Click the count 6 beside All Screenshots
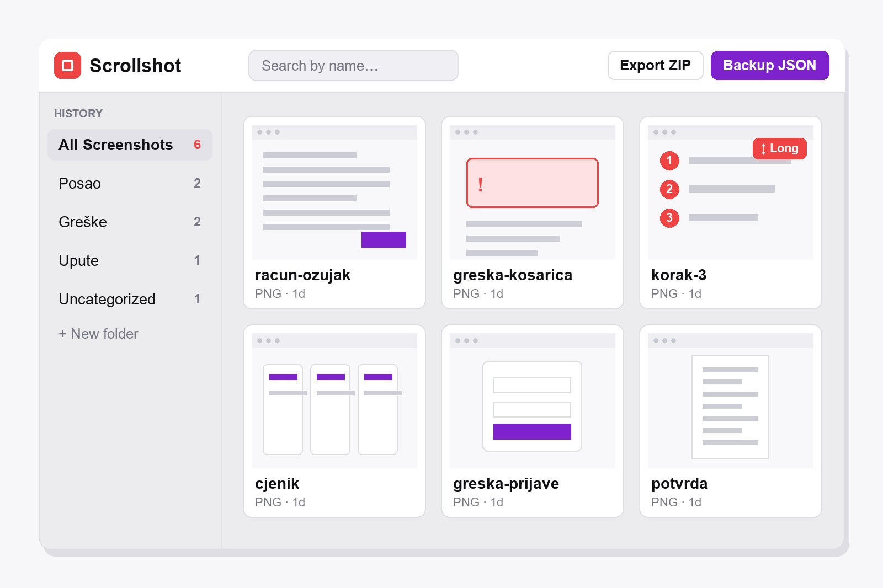 tap(197, 145)
